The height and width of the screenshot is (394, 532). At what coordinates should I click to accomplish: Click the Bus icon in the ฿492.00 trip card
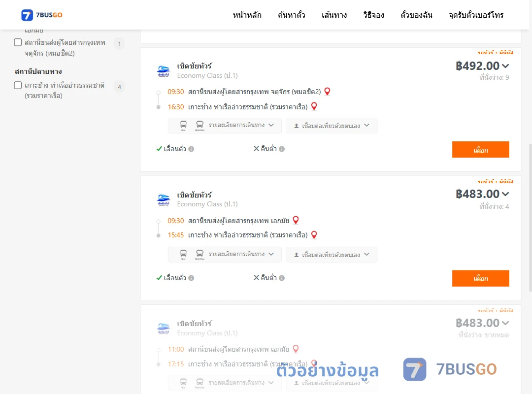(183, 126)
